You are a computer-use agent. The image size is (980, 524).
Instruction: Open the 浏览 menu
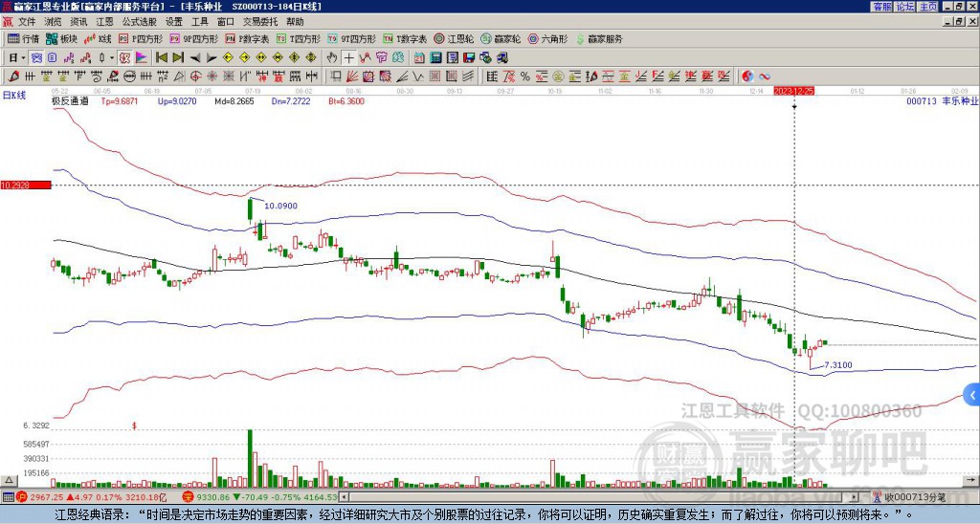tap(54, 22)
